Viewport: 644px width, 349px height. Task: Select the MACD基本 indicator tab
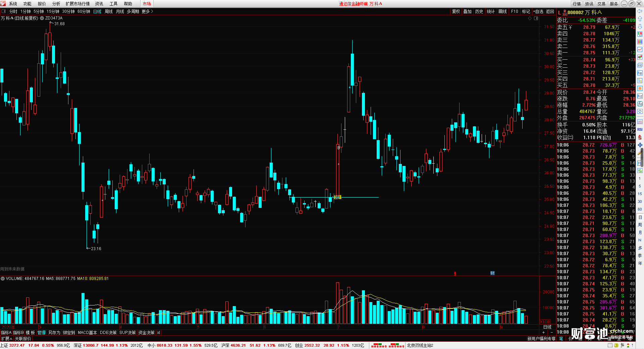pos(87,333)
